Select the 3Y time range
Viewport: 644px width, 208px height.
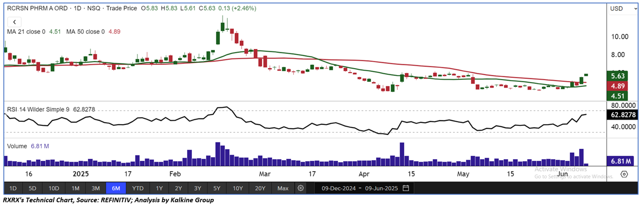pos(198,188)
